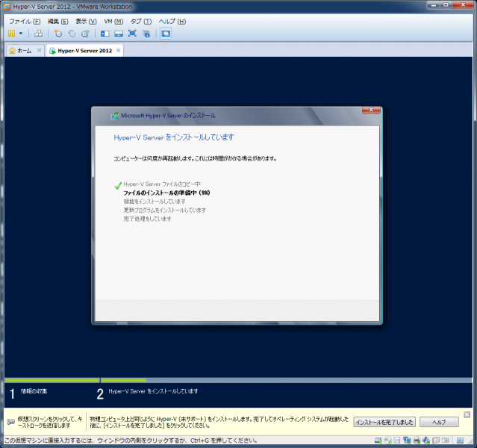Toggle the thumbnail bar view icon
The height and width of the screenshot is (448, 477).
tap(119, 34)
